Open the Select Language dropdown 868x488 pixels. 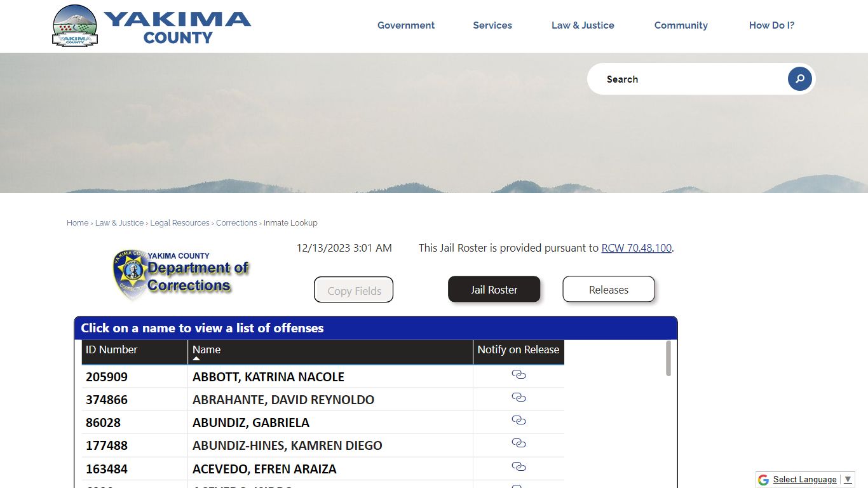[812, 480]
